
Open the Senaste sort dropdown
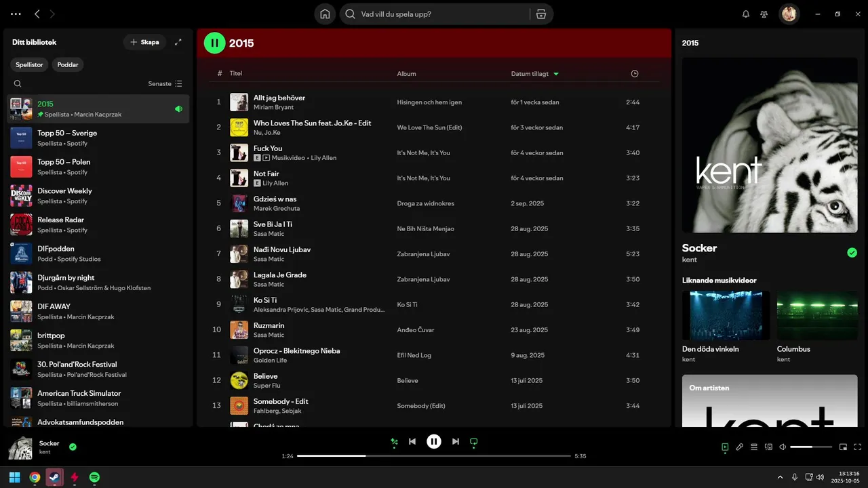click(x=165, y=83)
